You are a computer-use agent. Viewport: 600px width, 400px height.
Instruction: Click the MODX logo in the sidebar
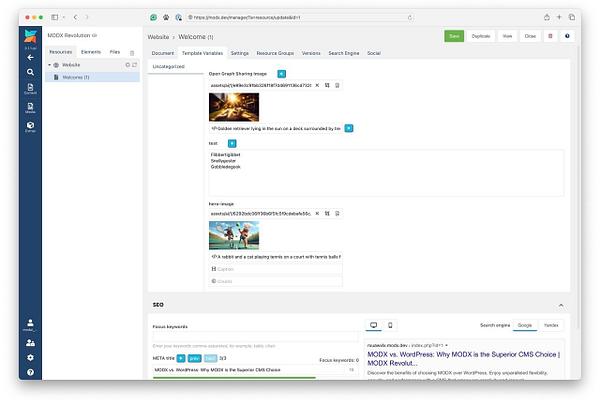coord(30,36)
